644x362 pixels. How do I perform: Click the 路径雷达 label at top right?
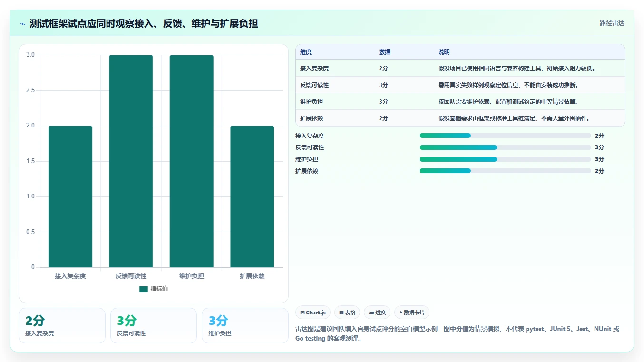coord(612,23)
